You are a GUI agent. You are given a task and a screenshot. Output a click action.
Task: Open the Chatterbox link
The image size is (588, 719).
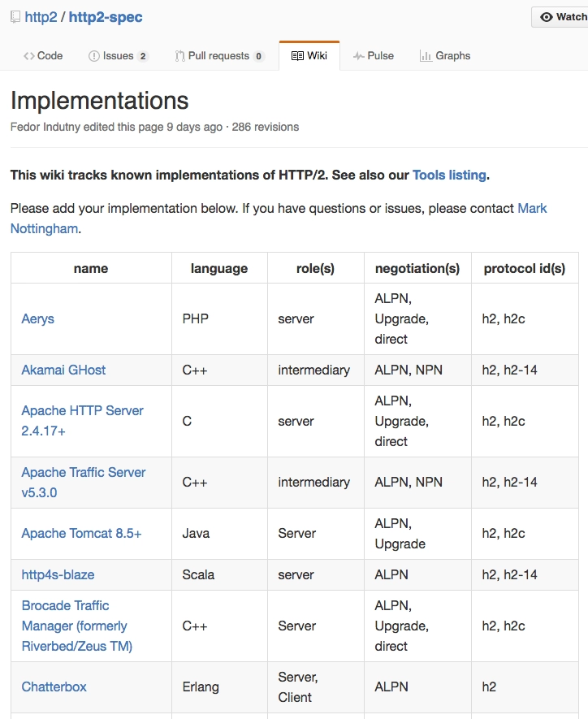click(54, 687)
